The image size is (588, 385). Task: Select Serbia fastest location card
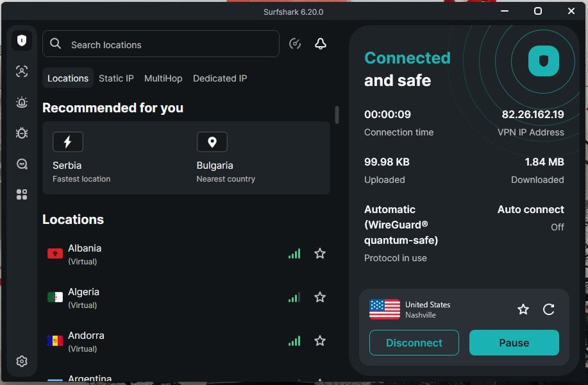[x=114, y=158]
